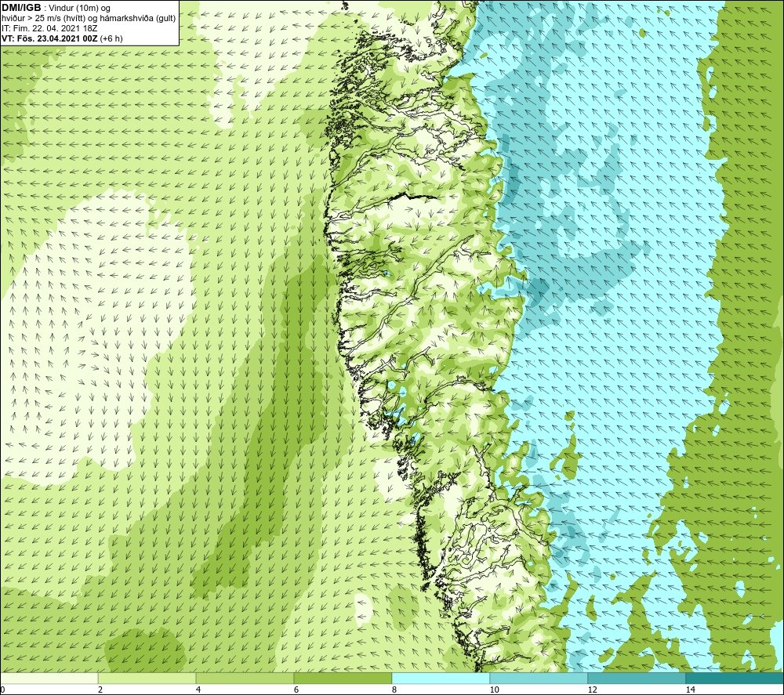This screenshot has width=784, height=695.
Task: Click the 8–10 m/s light cyan legend swatch
Action: [x=441, y=679]
